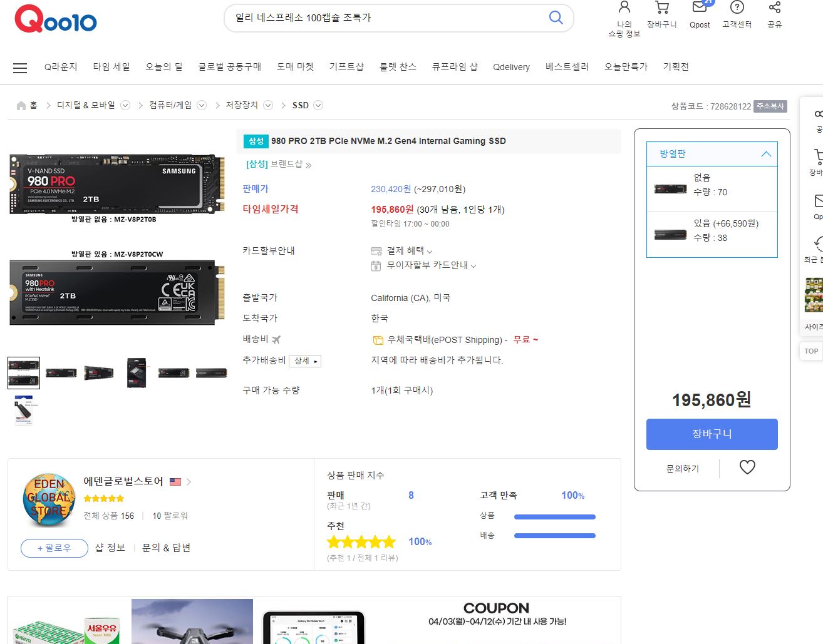Select heatsink option 있음 (+66,590원)

tap(712, 234)
